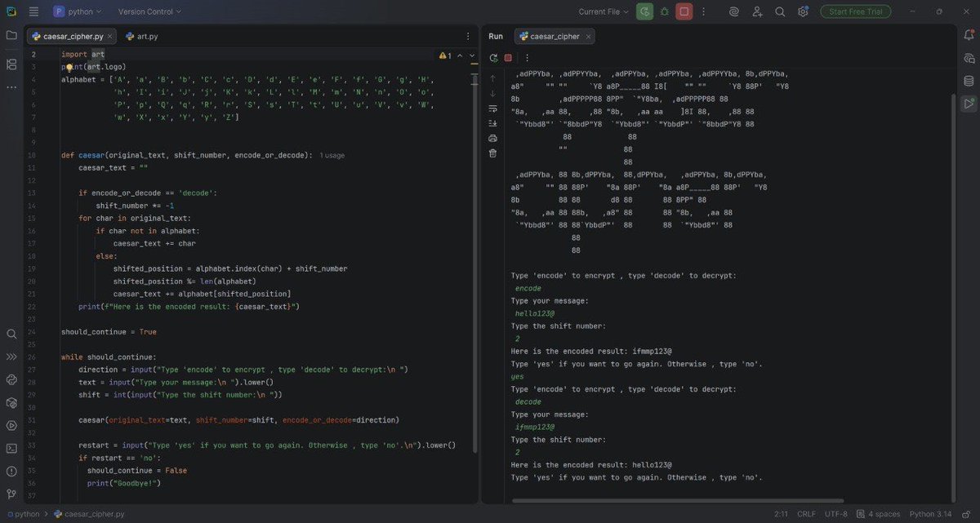
Task: Toggle scroll to end in Run console
Action: (492, 123)
